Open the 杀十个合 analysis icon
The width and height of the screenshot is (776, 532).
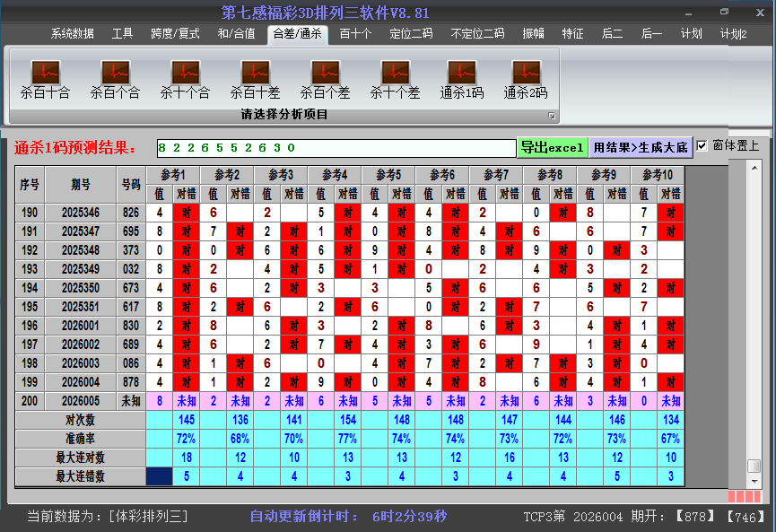coord(185,73)
